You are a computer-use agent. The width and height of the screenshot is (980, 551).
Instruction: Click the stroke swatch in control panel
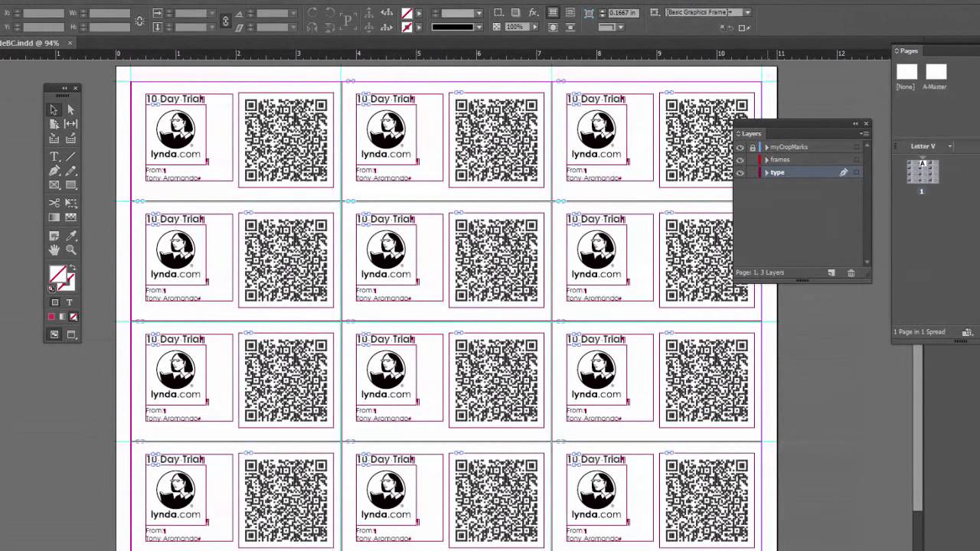pyautogui.click(x=407, y=28)
